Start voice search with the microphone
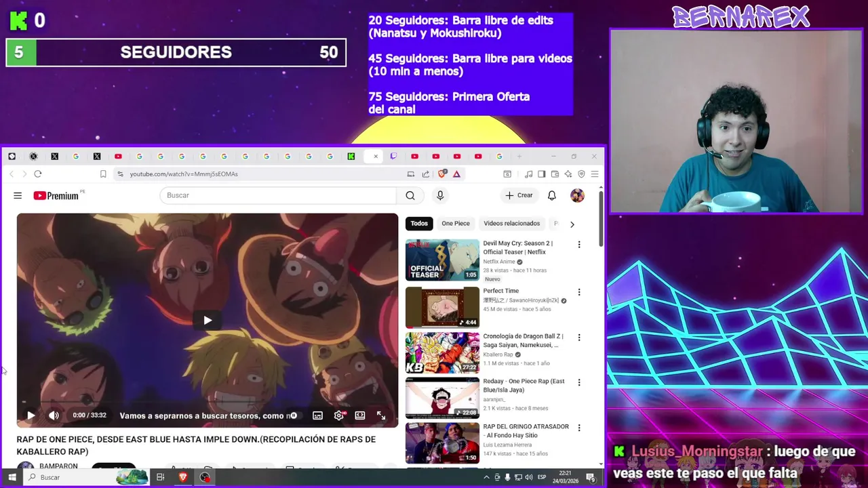The image size is (868, 488). point(440,195)
